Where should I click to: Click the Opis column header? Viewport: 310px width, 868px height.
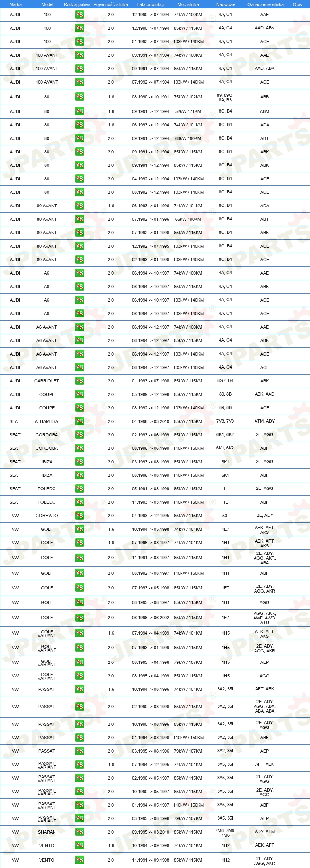[297, 4]
